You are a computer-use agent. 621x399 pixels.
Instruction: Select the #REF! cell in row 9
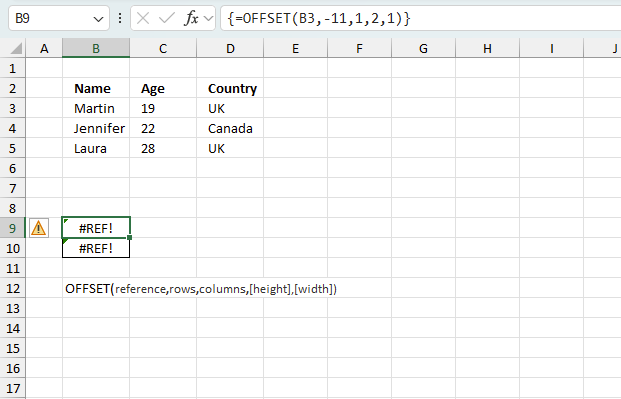(x=96, y=228)
